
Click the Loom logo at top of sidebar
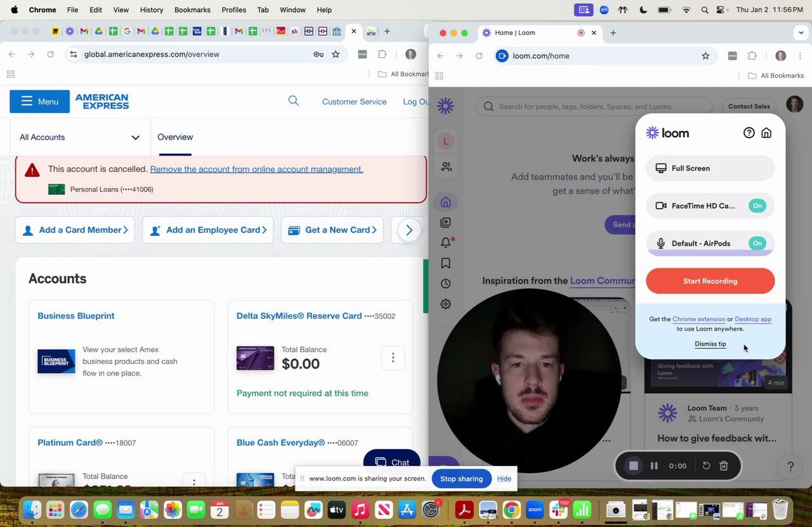[x=445, y=106]
